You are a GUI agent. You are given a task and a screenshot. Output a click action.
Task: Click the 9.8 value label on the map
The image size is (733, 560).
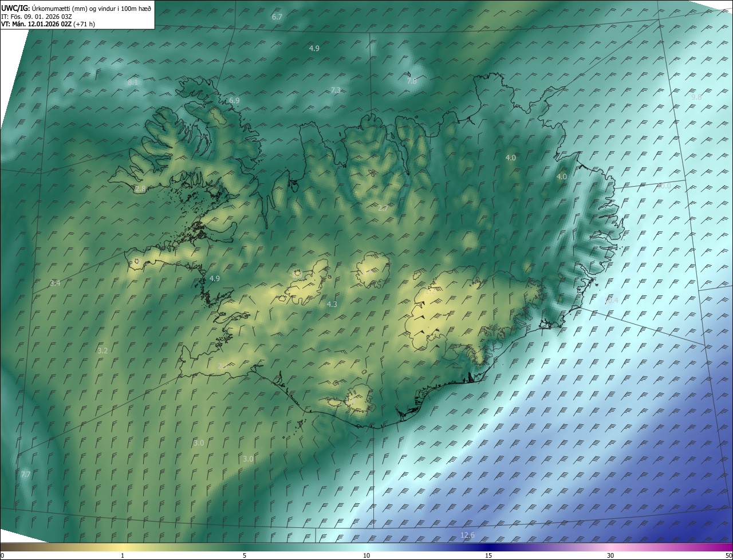[696, 97]
